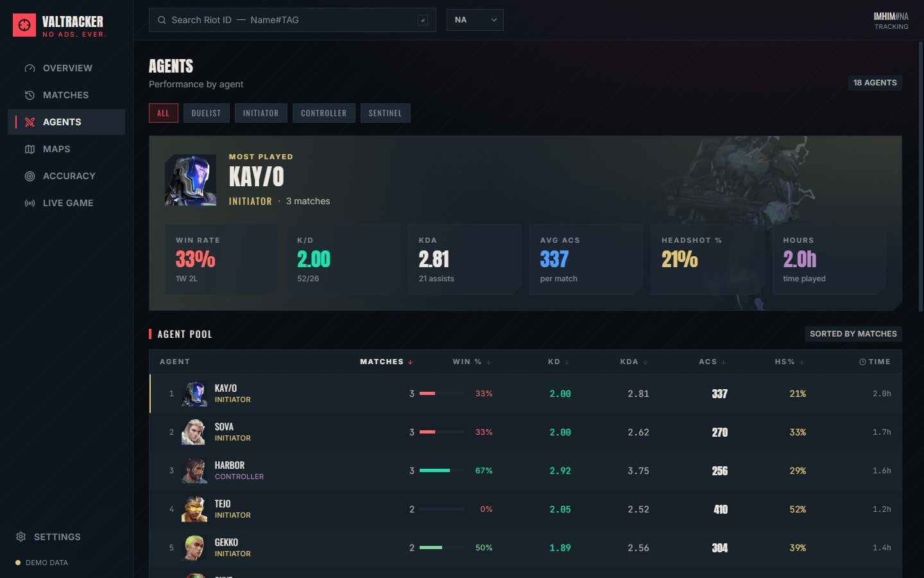Click the HEADSHOT % 21% stat card

[x=707, y=259]
